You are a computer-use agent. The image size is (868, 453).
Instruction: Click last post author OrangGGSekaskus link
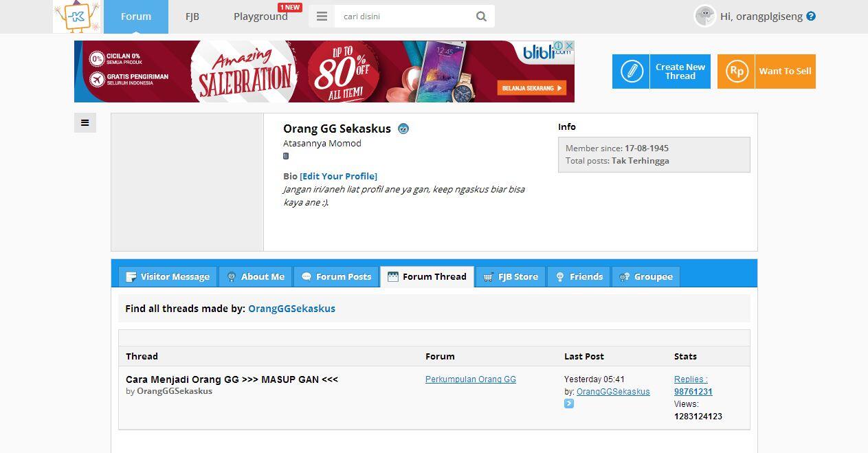pos(613,392)
